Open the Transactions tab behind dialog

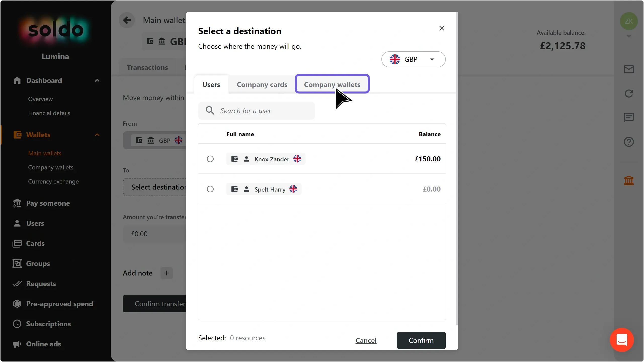point(147,67)
